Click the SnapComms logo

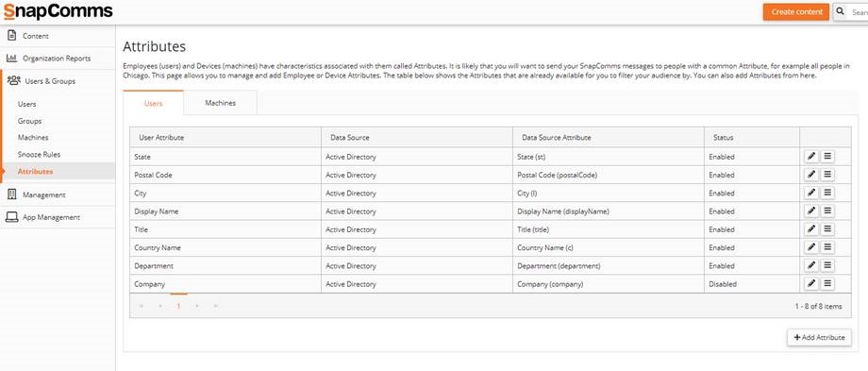tap(58, 11)
